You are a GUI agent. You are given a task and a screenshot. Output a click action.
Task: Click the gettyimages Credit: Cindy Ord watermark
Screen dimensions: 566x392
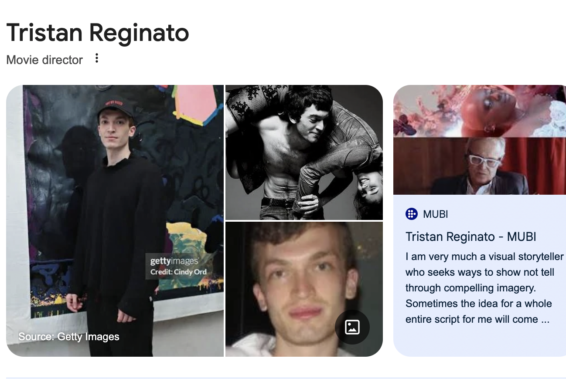click(x=178, y=266)
